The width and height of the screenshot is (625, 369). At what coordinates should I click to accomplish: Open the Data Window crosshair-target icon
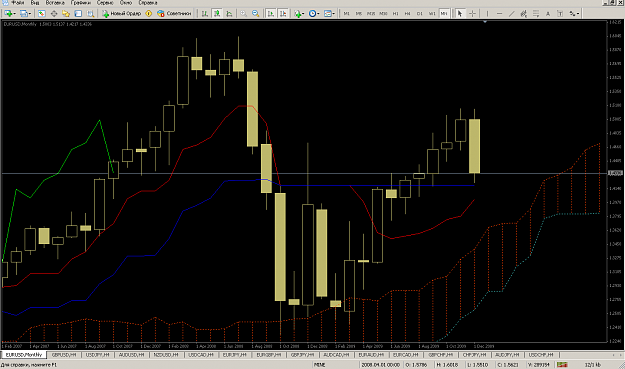click(x=54, y=14)
